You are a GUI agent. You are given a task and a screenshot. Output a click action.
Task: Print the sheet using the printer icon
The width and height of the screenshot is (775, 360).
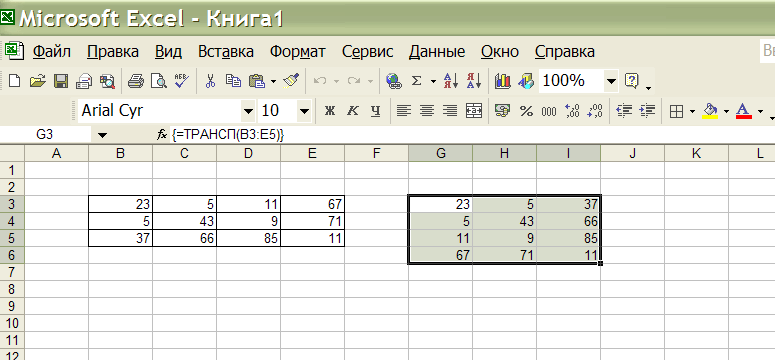pyautogui.click(x=135, y=81)
